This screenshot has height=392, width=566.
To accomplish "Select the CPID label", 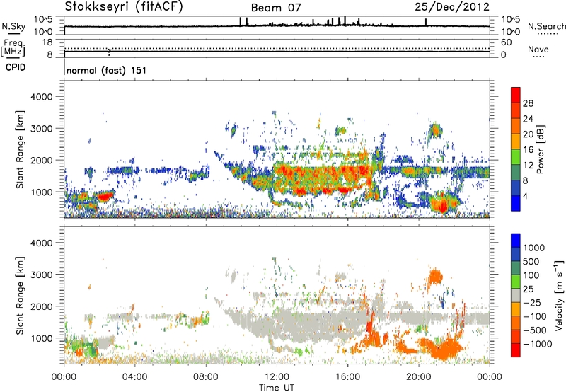I will [x=16, y=67].
